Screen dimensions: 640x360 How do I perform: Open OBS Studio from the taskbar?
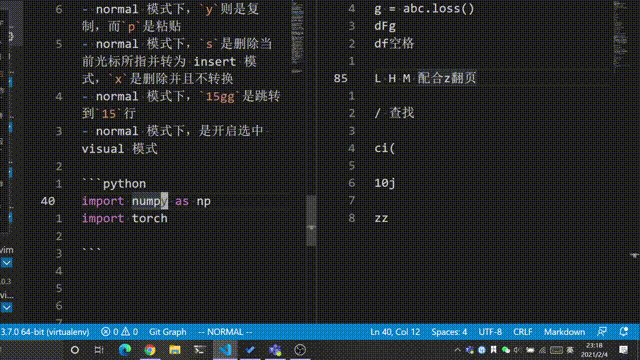click(x=300, y=350)
